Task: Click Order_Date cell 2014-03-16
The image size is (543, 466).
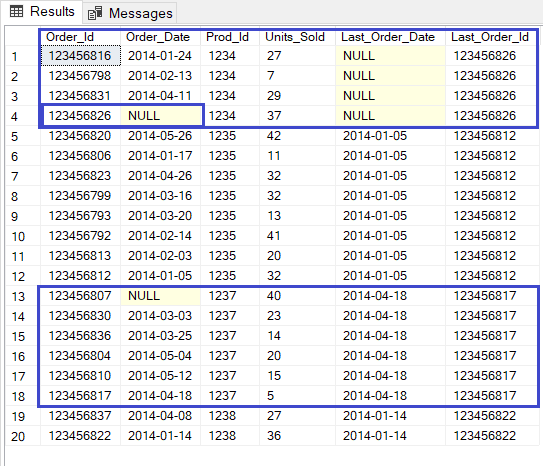Action: coord(160,196)
